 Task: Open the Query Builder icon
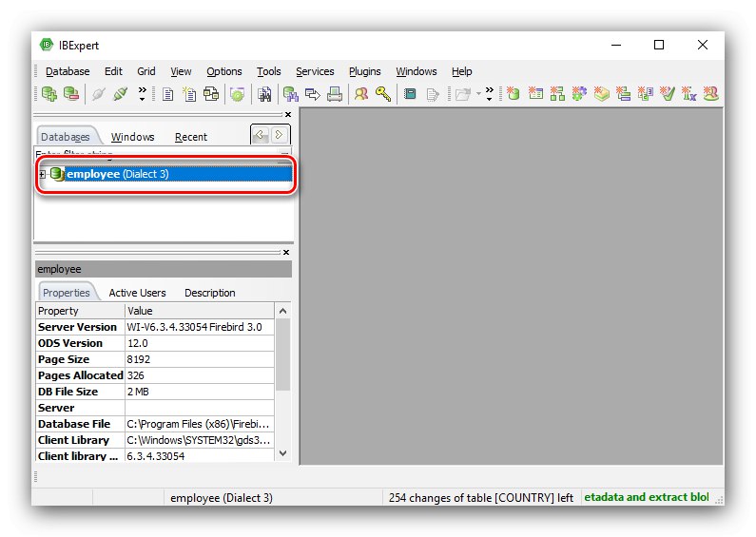211,93
